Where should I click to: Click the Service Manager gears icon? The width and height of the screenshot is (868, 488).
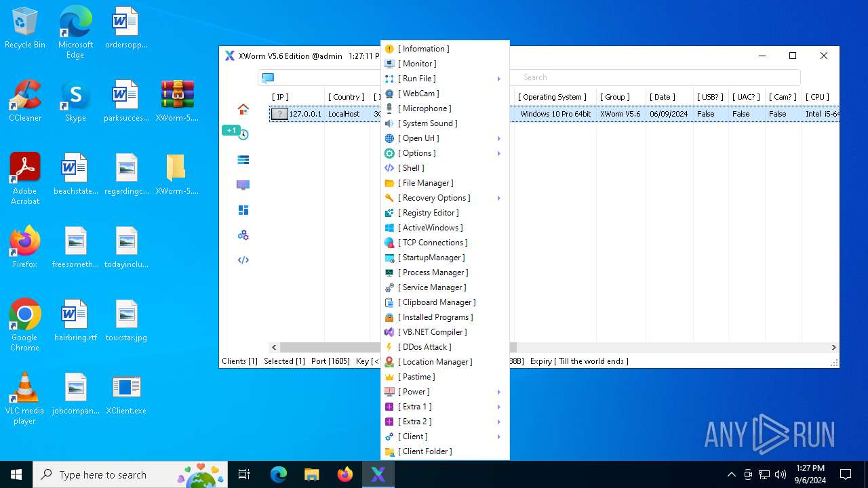coord(389,287)
